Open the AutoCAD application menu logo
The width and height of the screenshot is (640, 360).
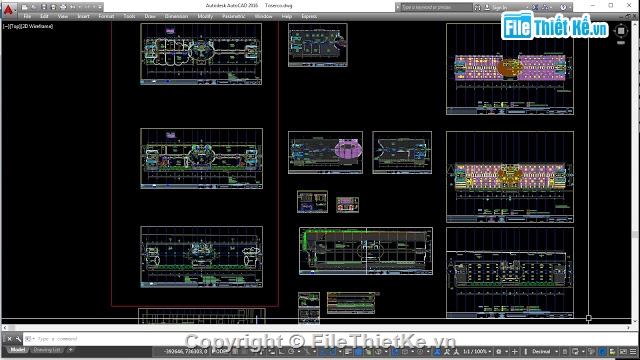tap(8, 8)
